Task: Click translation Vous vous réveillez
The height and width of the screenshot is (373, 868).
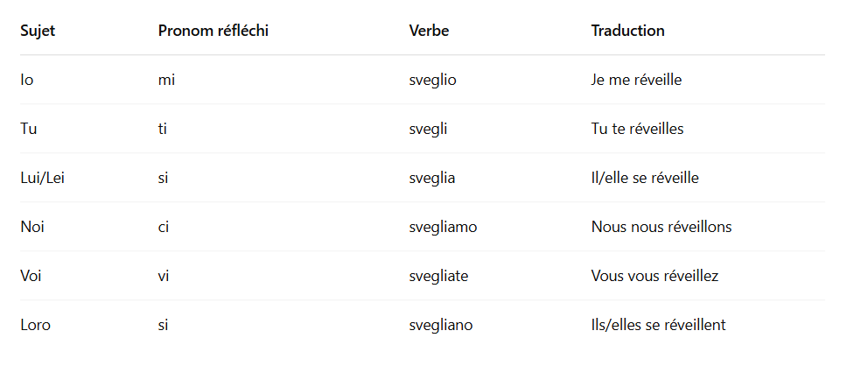Action: pyautogui.click(x=654, y=276)
